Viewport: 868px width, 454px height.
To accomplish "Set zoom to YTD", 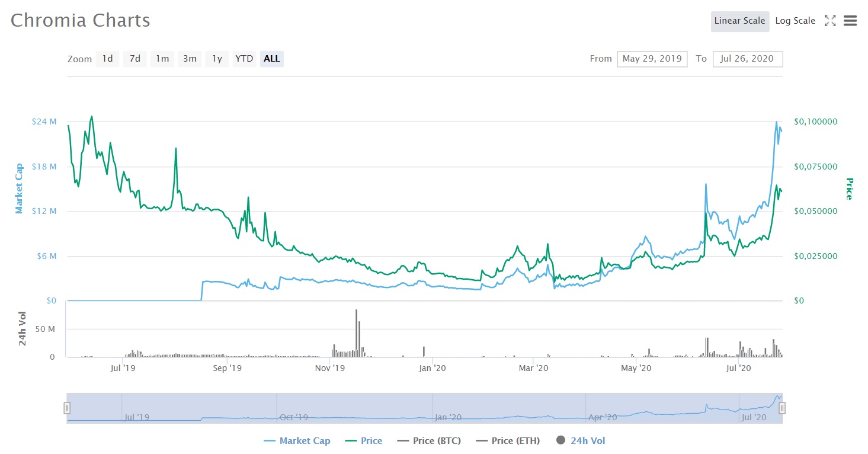I will (x=244, y=59).
